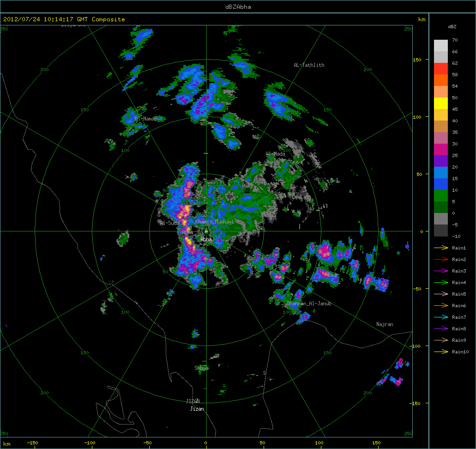Click the yellow Rain1 arrow icon
Screen dimensions: 476x449
click(441, 248)
